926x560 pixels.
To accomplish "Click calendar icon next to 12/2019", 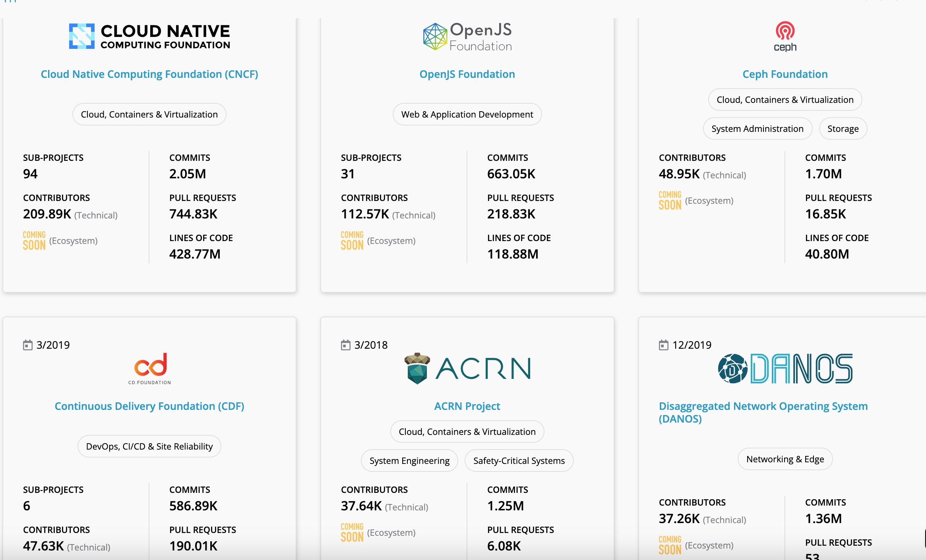I will tap(663, 345).
